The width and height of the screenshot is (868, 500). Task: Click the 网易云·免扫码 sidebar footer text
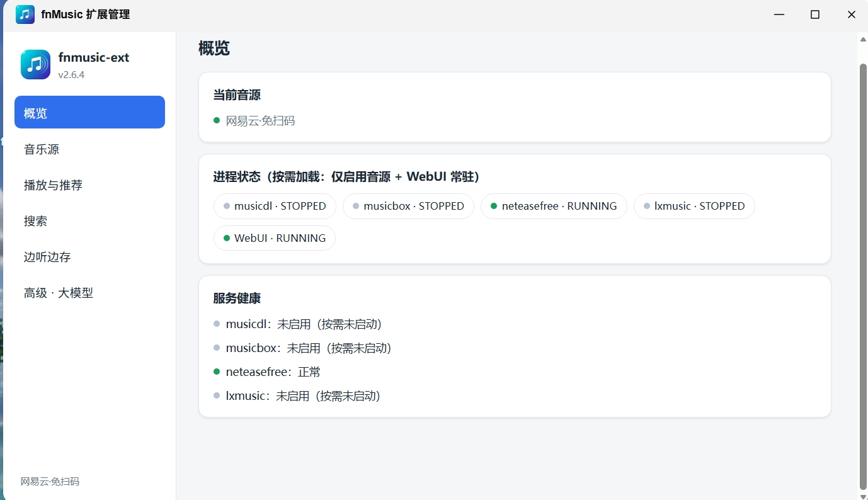50,482
